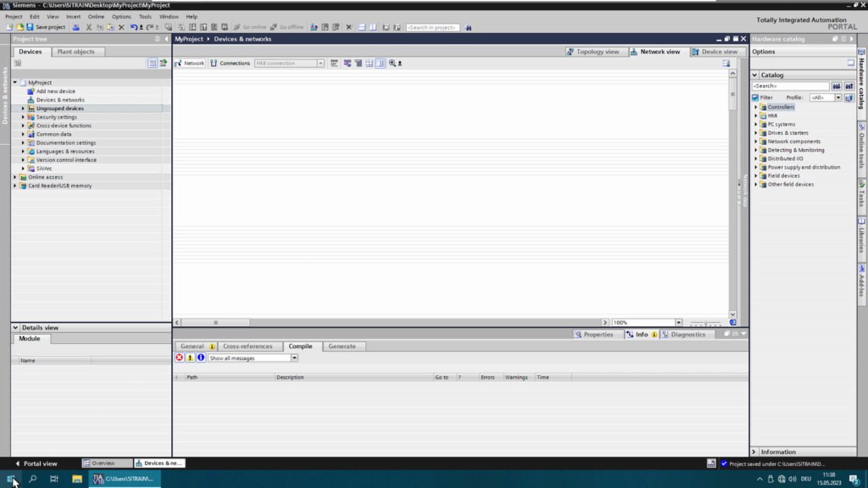The image size is (868, 488).
Task: Click the Connections icon in editor toolbar
Action: (x=214, y=63)
